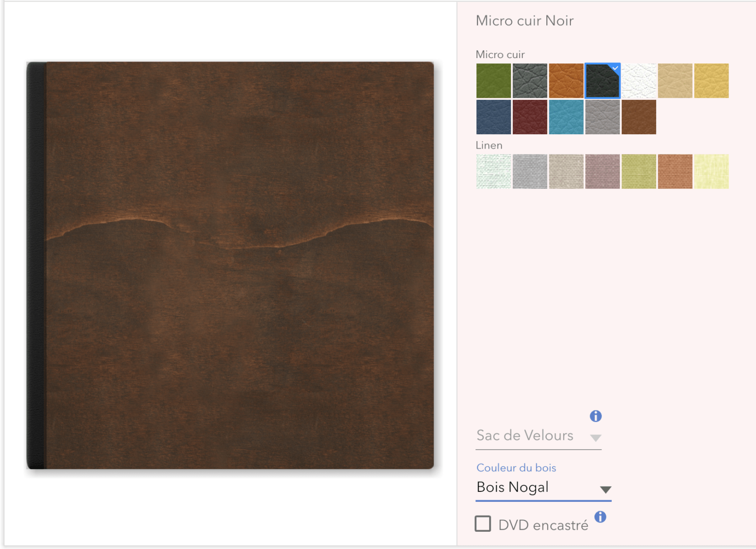
Task: Pick the white Micro cuir swatch
Action: (639, 81)
